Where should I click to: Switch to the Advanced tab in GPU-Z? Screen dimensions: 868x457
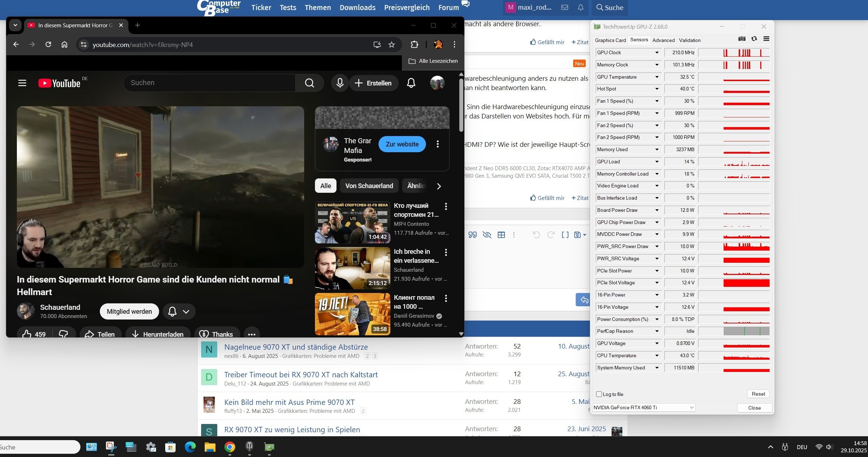(663, 40)
